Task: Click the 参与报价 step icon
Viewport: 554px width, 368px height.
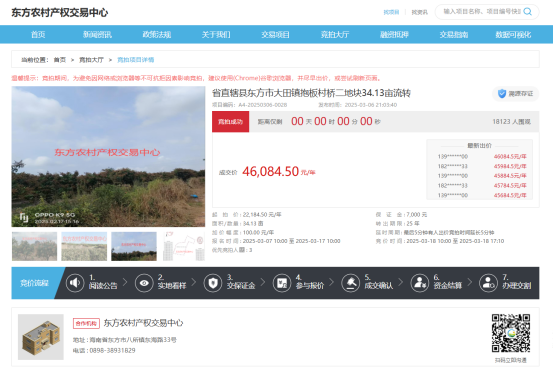Action: click(282, 283)
